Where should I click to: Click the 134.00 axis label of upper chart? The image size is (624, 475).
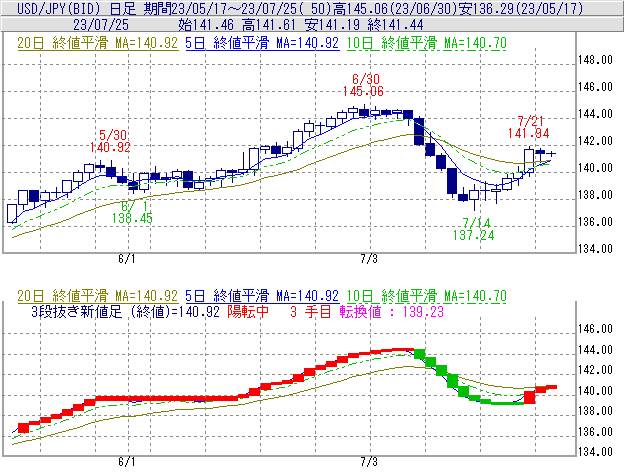595,249
